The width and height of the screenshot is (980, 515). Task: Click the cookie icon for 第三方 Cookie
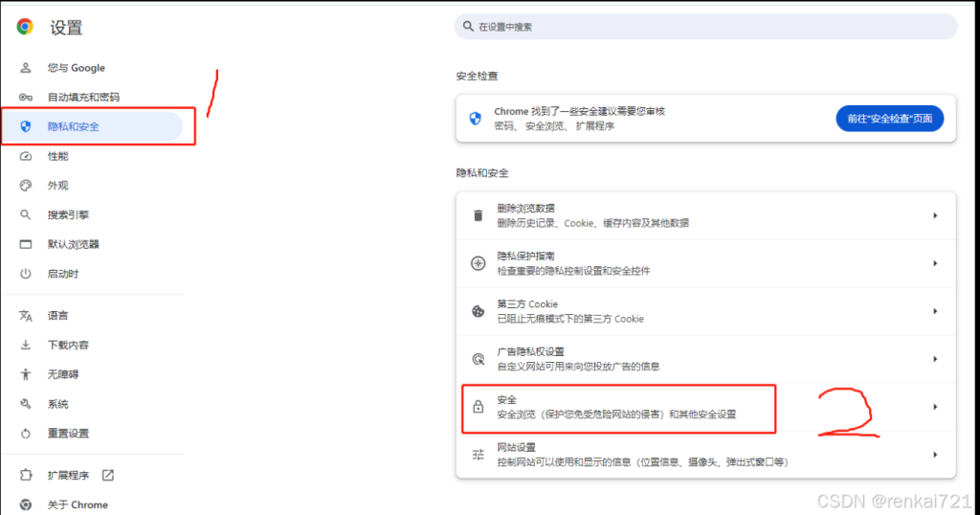tap(479, 311)
